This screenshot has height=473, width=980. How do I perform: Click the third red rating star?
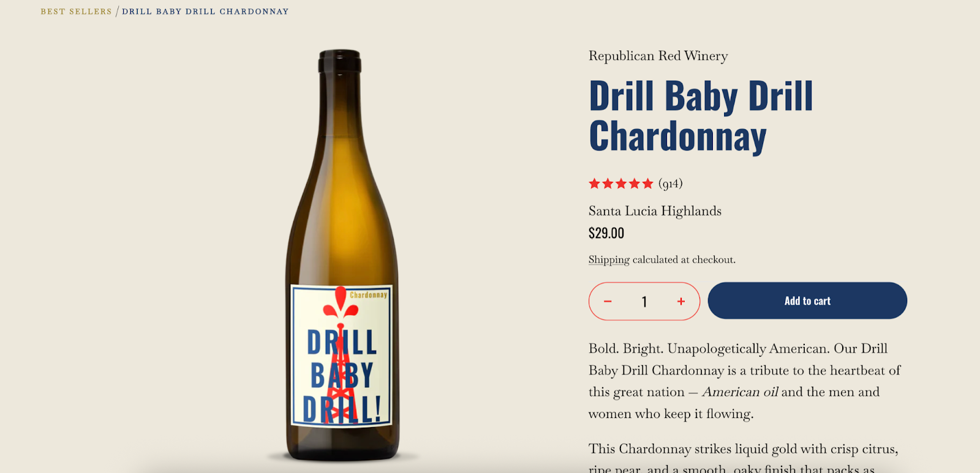pyautogui.click(x=621, y=184)
